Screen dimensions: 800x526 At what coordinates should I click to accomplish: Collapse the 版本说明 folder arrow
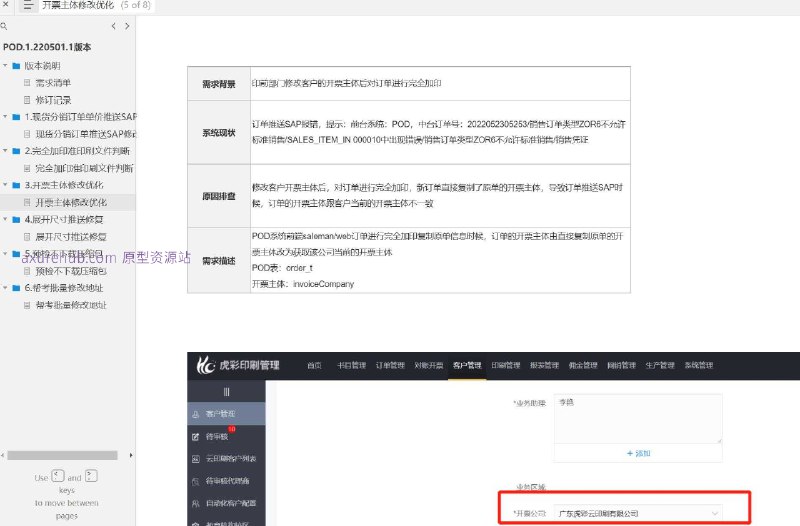(5, 65)
